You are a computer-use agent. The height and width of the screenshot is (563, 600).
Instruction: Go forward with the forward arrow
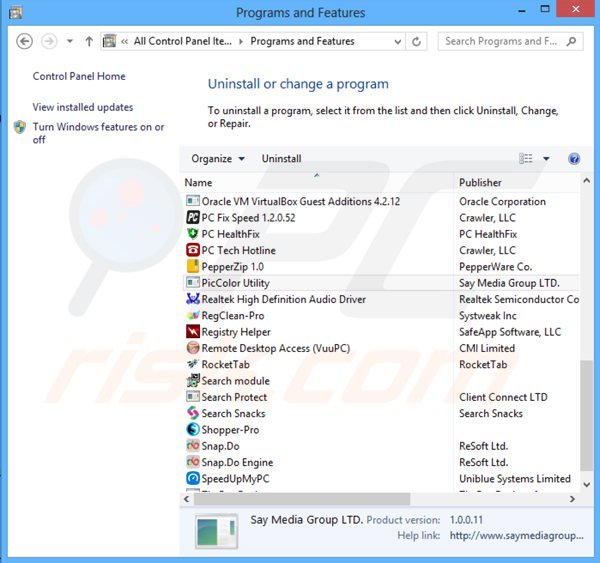tap(49, 41)
